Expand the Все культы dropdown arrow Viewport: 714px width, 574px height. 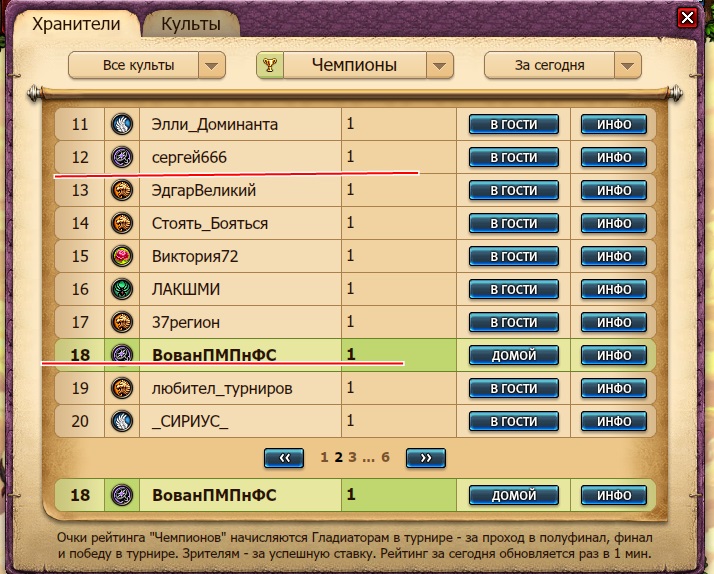[x=212, y=66]
